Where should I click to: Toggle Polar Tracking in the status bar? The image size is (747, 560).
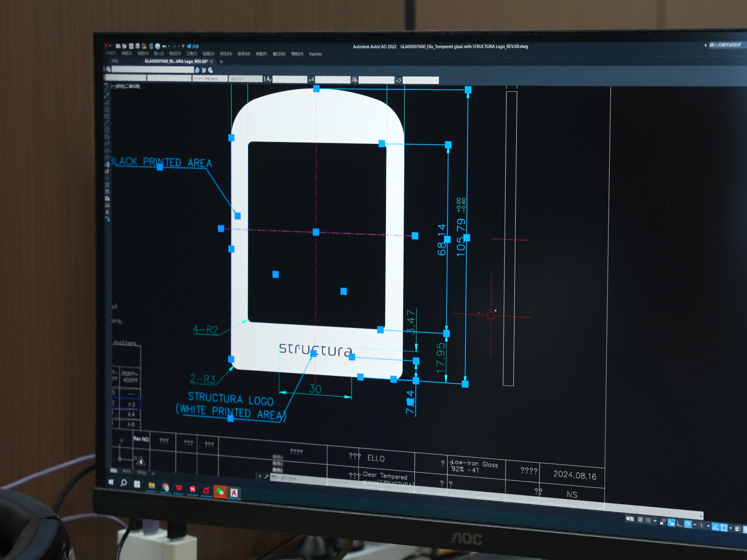688,524
